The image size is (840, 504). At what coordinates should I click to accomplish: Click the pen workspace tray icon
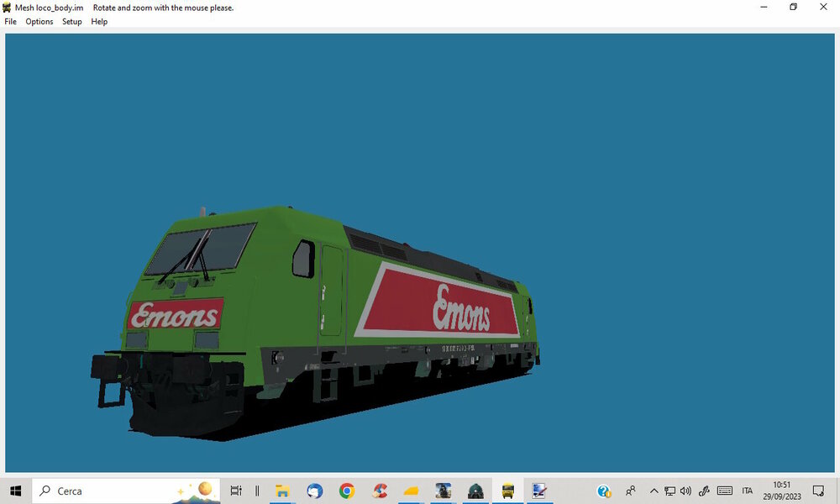point(704,491)
